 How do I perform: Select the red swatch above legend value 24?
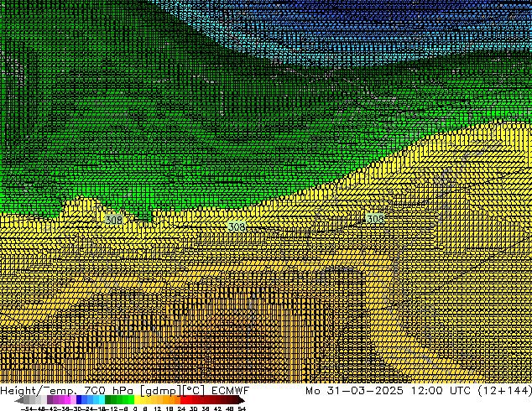[183, 400]
